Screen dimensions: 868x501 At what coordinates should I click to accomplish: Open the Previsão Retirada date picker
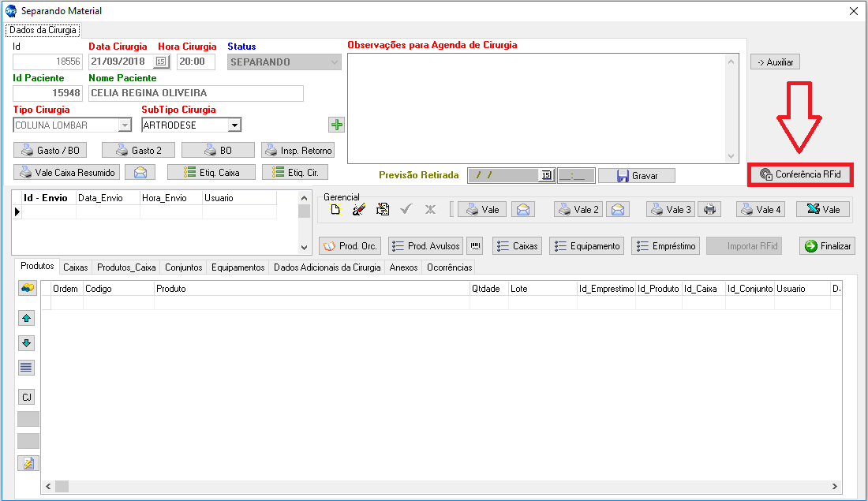(x=546, y=175)
